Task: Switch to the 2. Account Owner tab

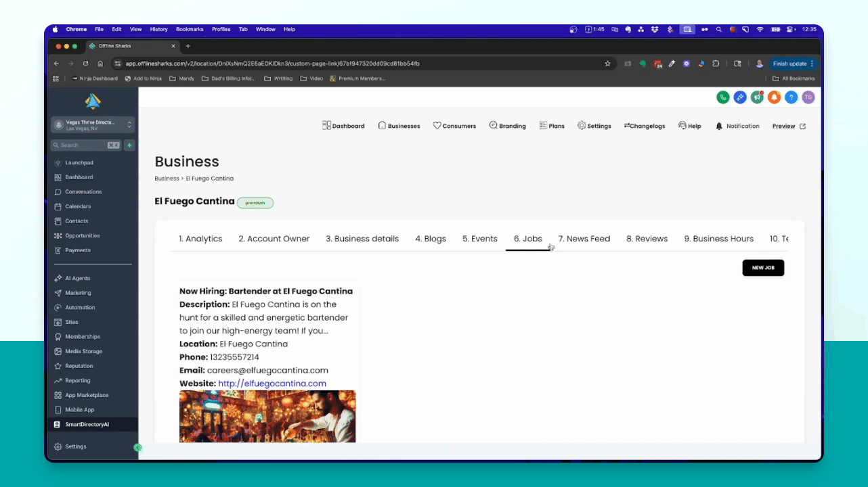Action: (274, 239)
